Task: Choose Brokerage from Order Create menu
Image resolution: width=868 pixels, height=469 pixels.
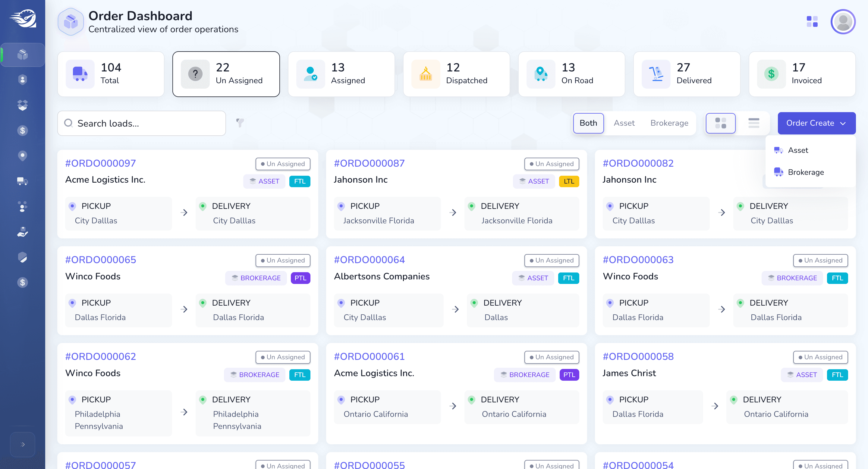Action: pos(810,172)
